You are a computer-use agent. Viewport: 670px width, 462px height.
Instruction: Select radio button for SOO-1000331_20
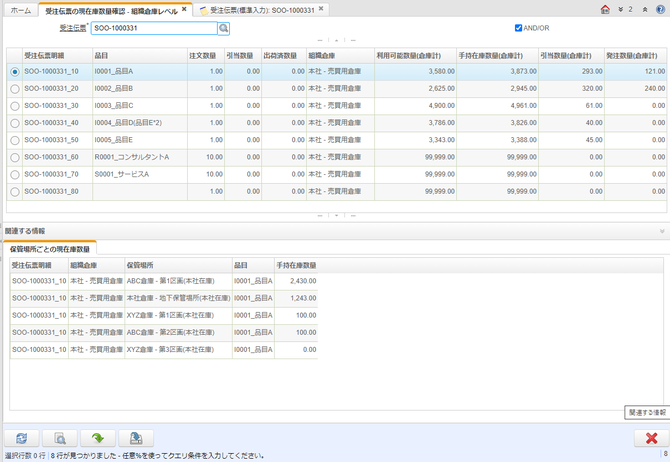tap(15, 89)
